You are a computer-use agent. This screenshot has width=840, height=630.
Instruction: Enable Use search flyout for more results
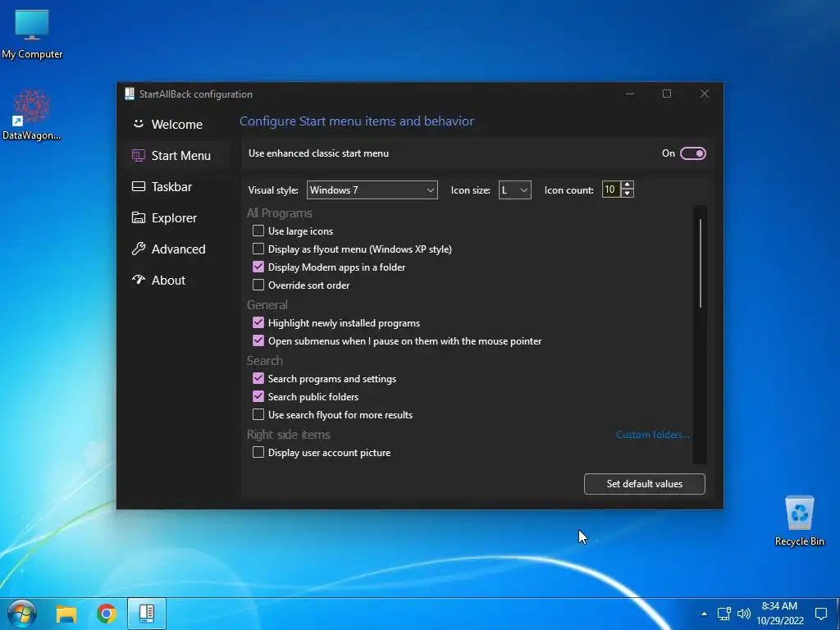(258, 414)
